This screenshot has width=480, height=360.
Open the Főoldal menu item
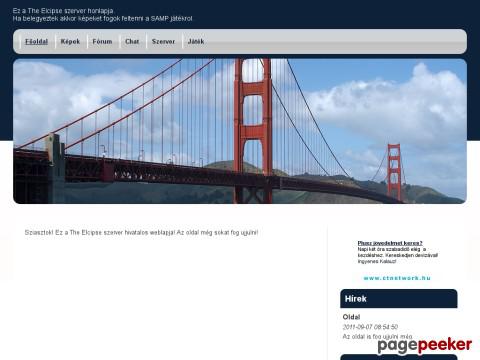click(36, 42)
